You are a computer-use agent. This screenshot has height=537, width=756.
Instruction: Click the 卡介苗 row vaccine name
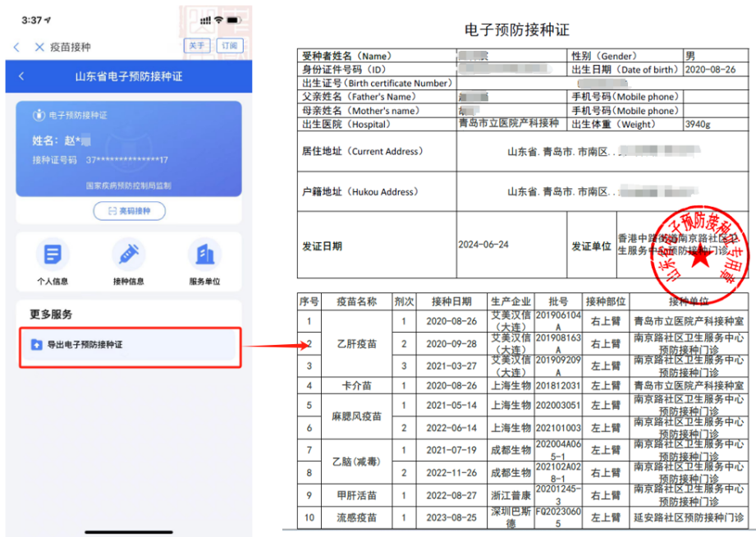(x=357, y=385)
